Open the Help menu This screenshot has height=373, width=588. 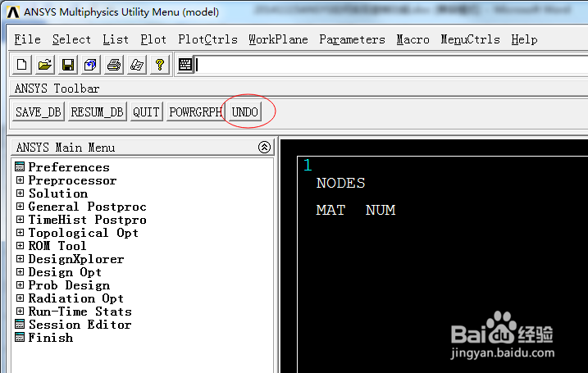524,39
